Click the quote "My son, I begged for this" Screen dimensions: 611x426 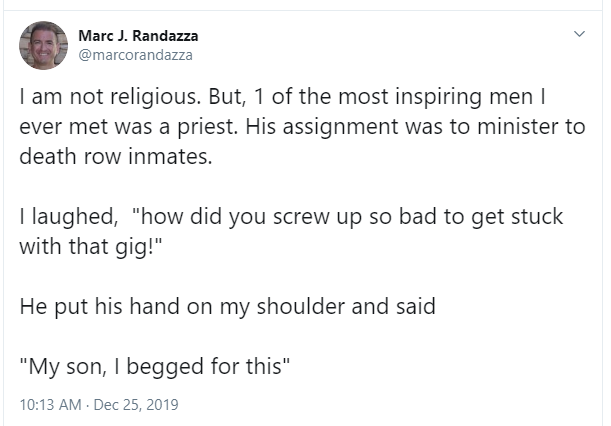coord(155,364)
